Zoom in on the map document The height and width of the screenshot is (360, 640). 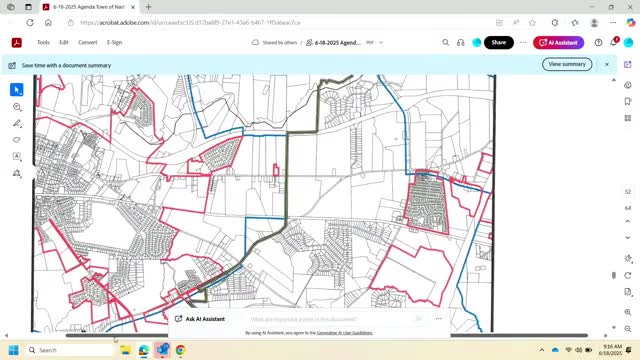coord(628,312)
